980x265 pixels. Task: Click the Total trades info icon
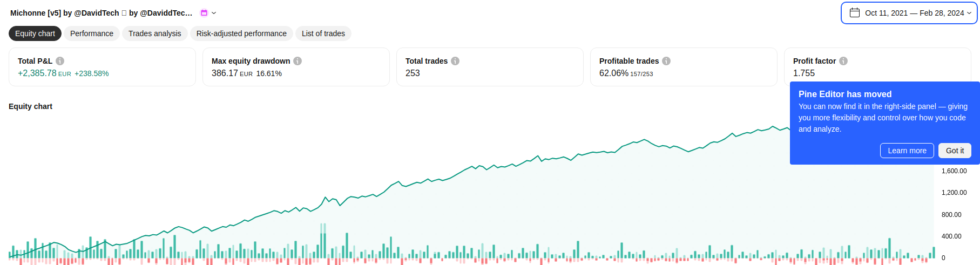[455, 61]
